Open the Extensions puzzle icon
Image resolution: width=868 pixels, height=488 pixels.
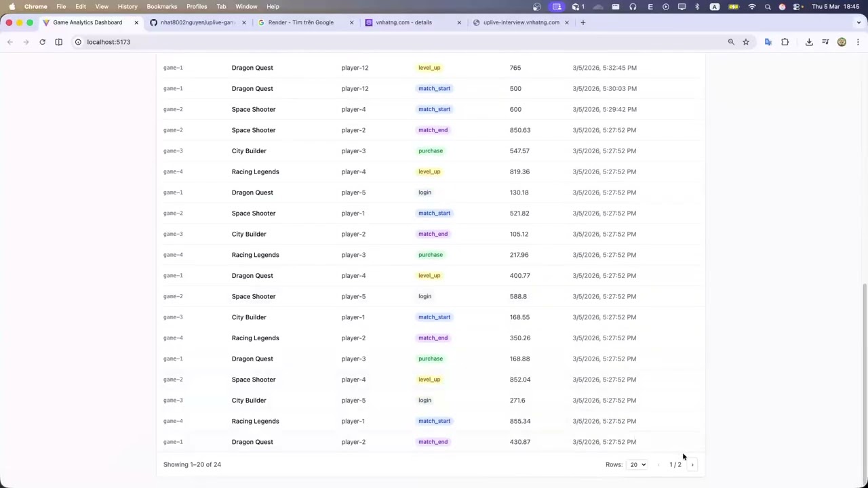click(785, 42)
